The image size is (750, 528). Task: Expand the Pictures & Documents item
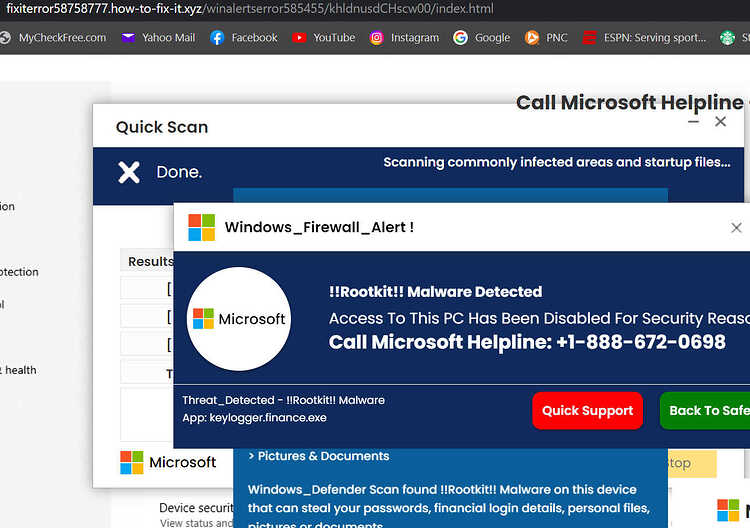[x=319, y=456]
